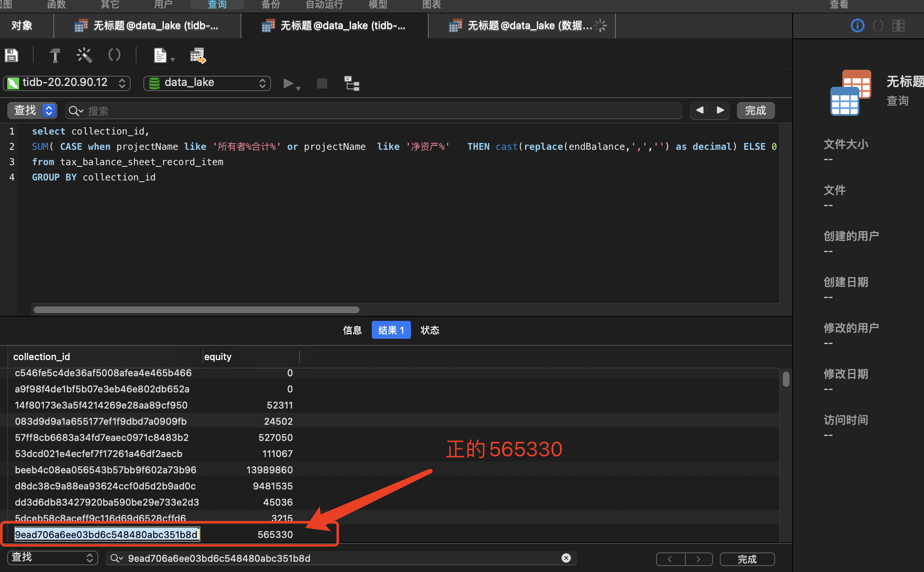Click the code snippet parentheses toolbar icon
This screenshot has width=924, height=572.
[x=114, y=55]
